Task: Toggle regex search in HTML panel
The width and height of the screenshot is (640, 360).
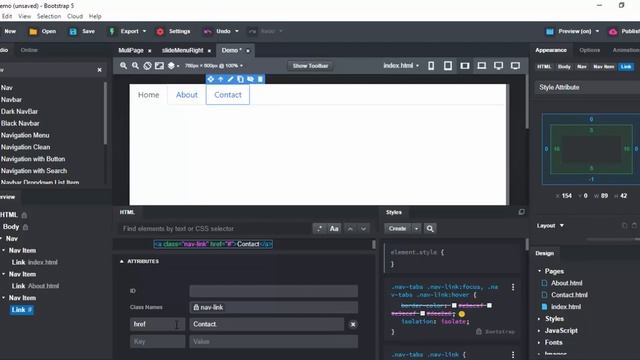Action: pyautogui.click(x=319, y=229)
